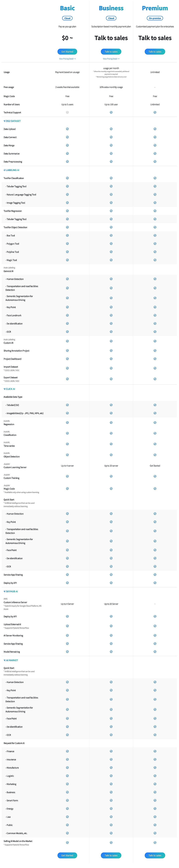Screen dimensions: 179x868
Task: Toggle Human Detection check in Business column
Action: (x=111, y=279)
